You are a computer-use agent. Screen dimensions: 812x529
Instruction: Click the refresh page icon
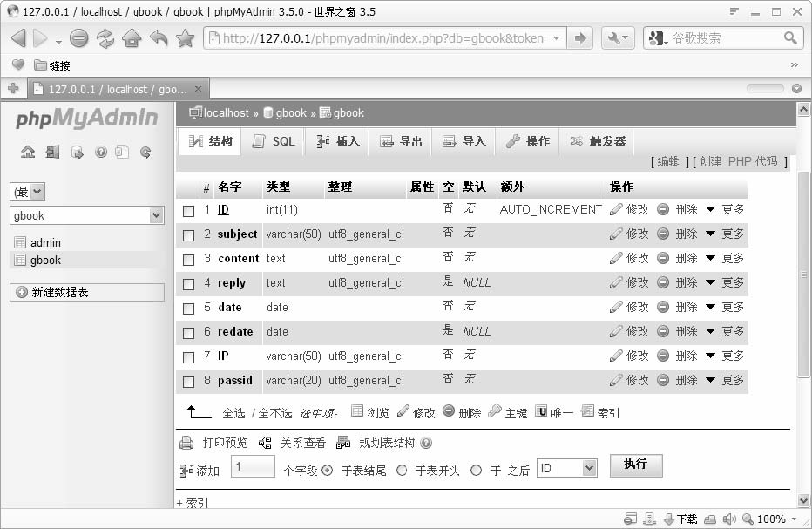(x=105, y=38)
